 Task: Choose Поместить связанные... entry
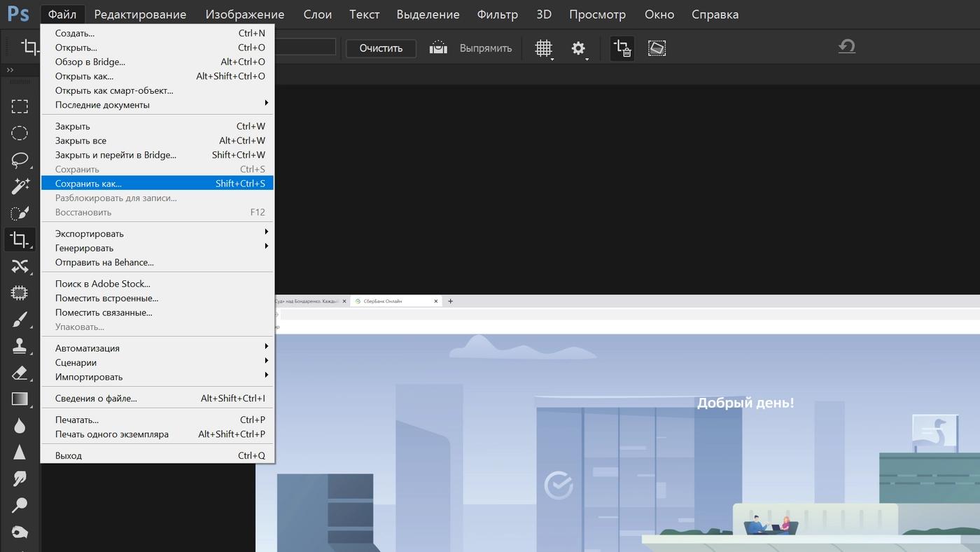(x=157, y=312)
